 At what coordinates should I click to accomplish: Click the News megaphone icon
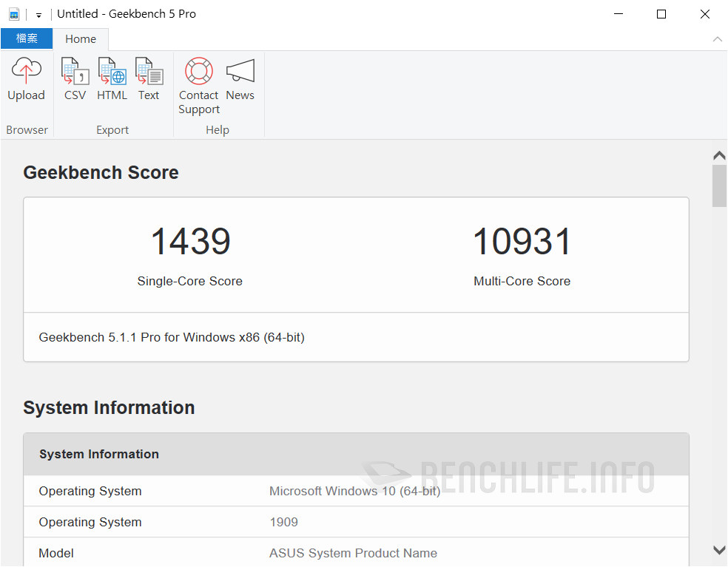240,72
